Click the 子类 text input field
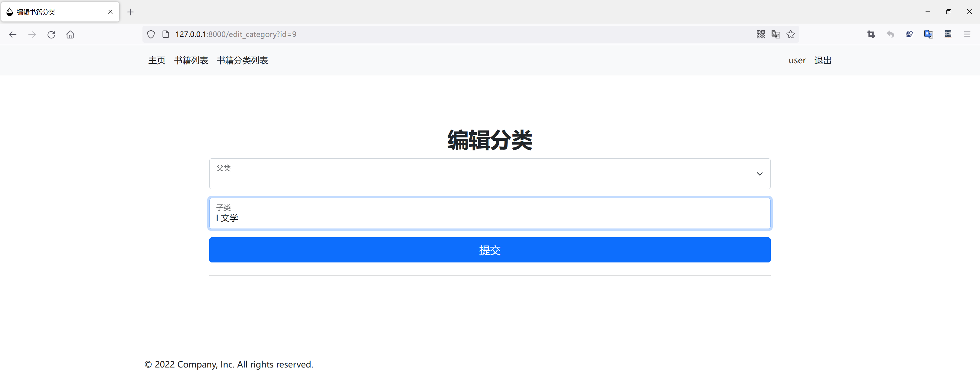 pos(490,213)
